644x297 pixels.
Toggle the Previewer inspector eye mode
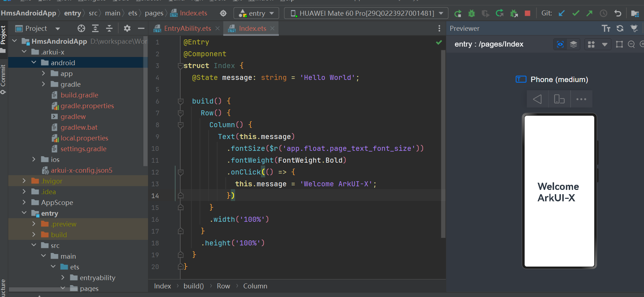click(560, 44)
